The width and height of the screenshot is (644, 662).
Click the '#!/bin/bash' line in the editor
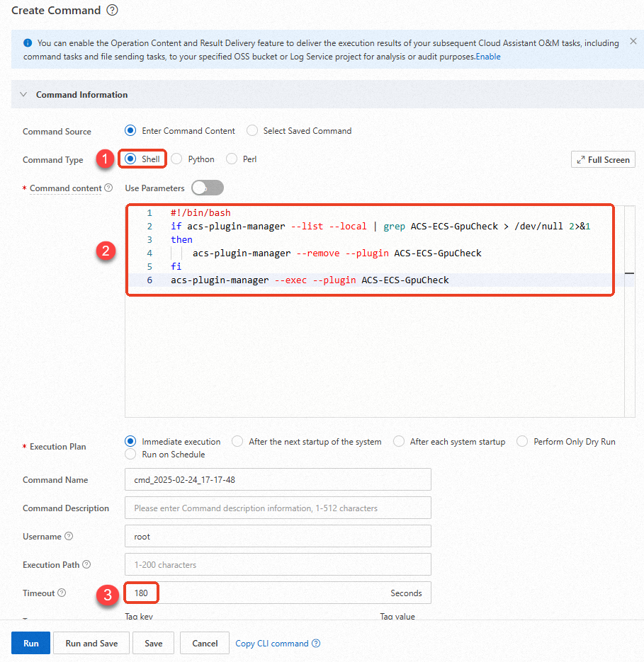(200, 213)
